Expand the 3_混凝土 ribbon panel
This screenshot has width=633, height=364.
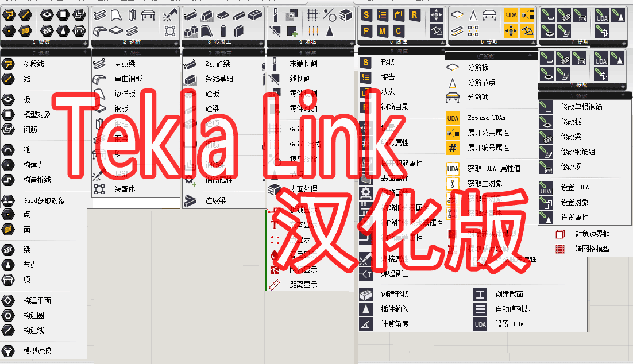pyautogui.click(x=261, y=43)
